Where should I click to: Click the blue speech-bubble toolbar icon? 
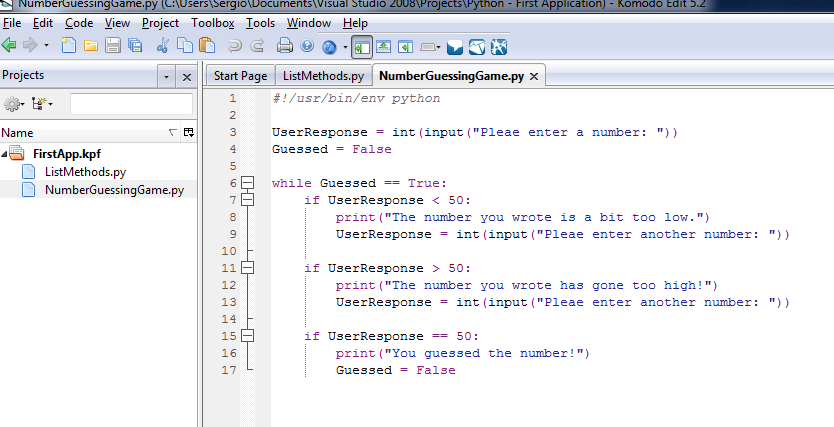(455, 47)
